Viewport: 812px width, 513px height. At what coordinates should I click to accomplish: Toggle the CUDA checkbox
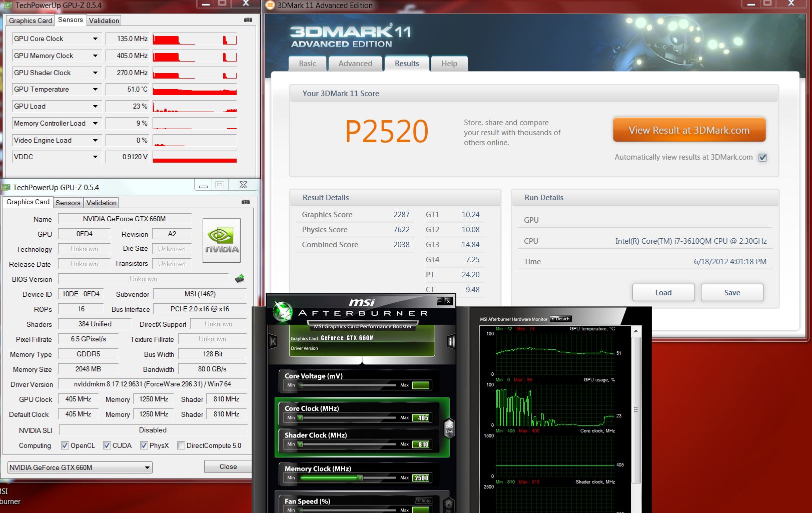click(107, 445)
